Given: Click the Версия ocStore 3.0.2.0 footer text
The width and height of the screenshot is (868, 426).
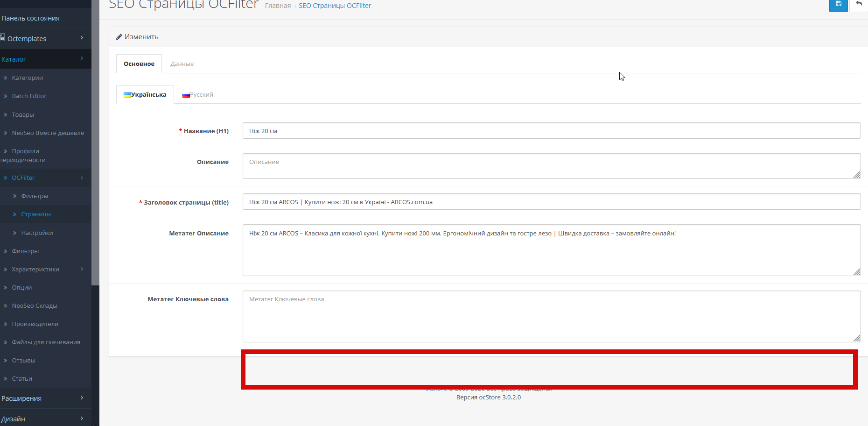Looking at the screenshot, I should (x=489, y=397).
